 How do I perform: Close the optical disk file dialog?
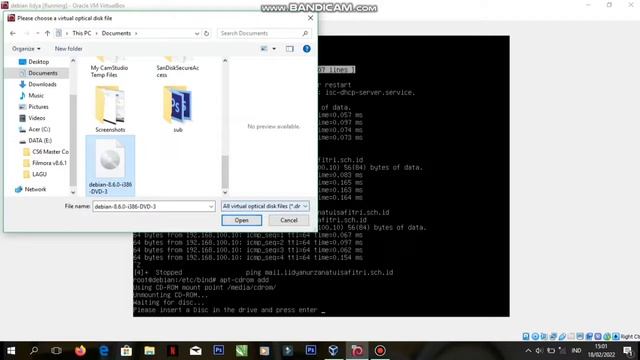(310, 18)
